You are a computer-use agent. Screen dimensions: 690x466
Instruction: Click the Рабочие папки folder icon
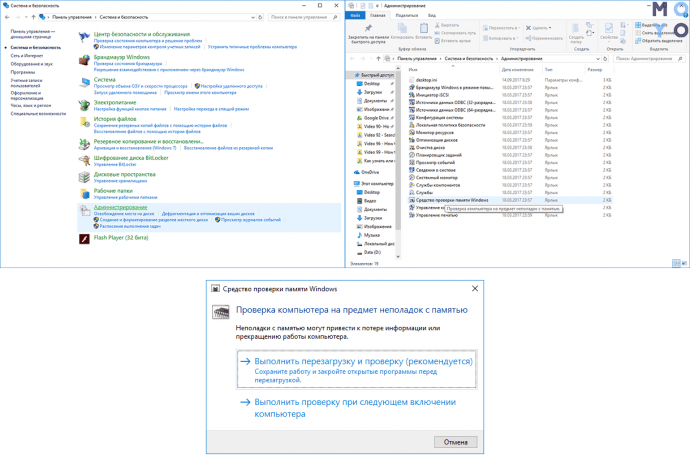coord(84,194)
